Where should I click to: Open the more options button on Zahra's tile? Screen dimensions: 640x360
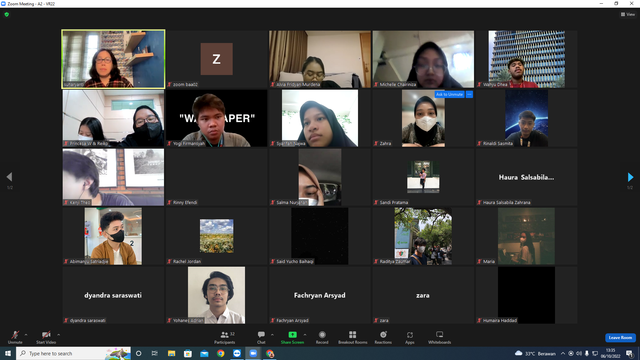(469, 94)
